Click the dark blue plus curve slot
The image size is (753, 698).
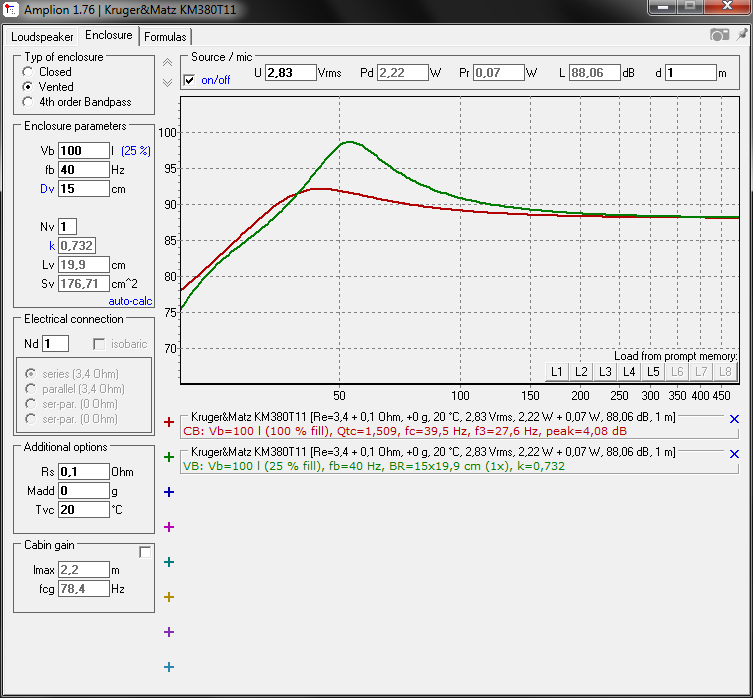(x=169, y=492)
